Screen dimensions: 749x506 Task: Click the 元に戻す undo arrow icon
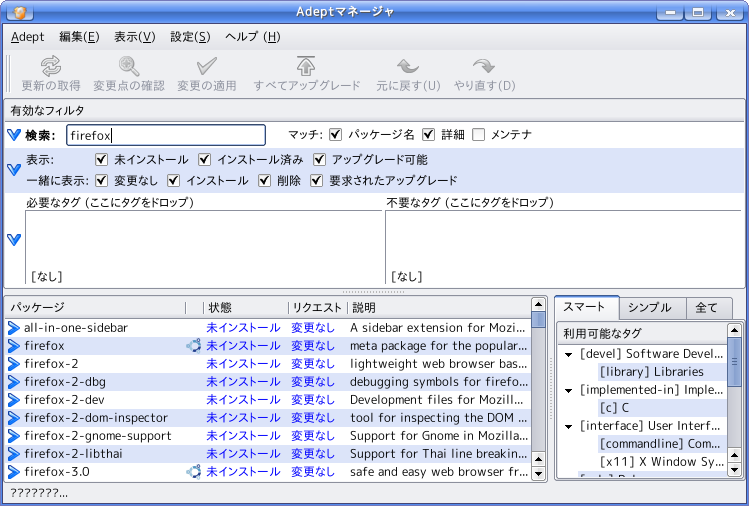click(408, 66)
